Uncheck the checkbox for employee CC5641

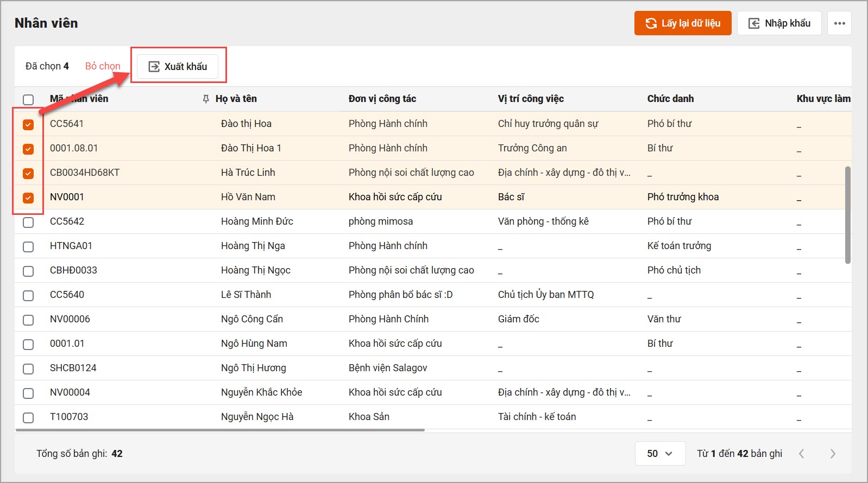(28, 124)
